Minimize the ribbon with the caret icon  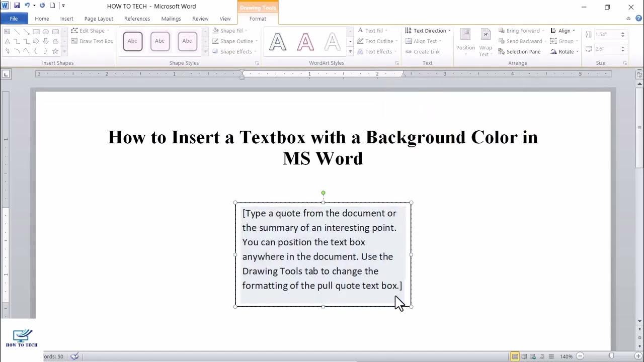628,19
